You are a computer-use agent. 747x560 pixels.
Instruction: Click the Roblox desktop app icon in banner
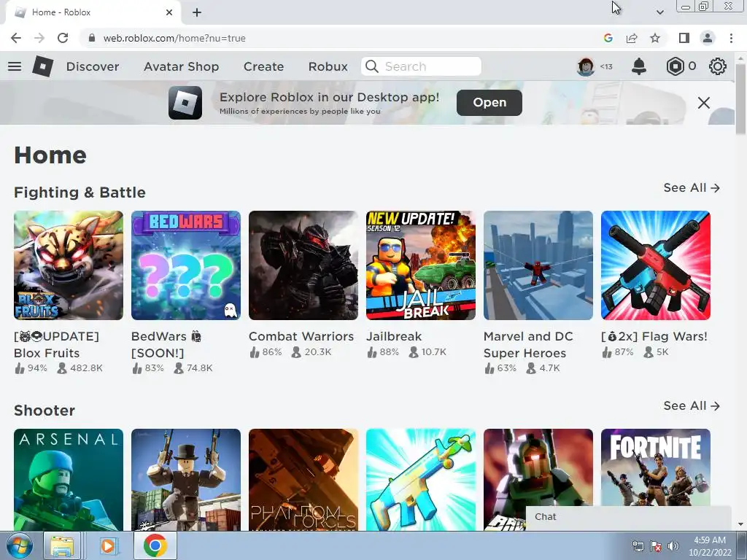(x=185, y=103)
